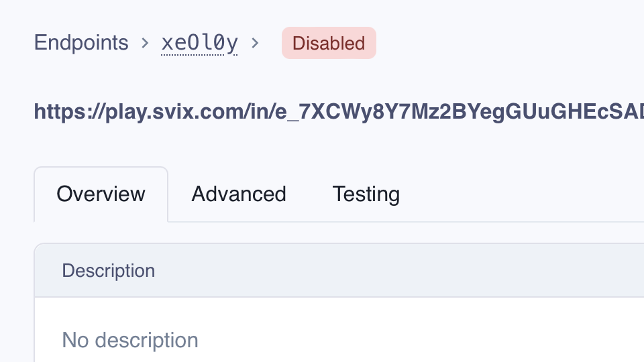The width and height of the screenshot is (644, 362).
Task: Click the gray Description header bar background
Action: [402, 271]
